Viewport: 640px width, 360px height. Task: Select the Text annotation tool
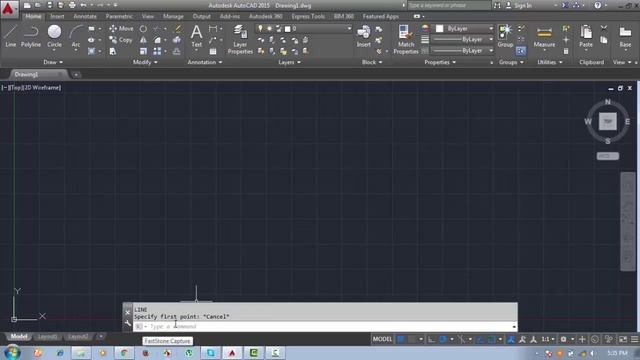(x=196, y=36)
